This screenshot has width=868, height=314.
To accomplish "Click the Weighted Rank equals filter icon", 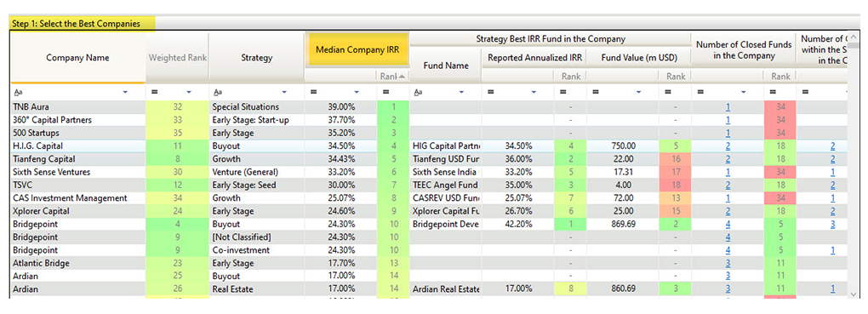I will coord(155,92).
